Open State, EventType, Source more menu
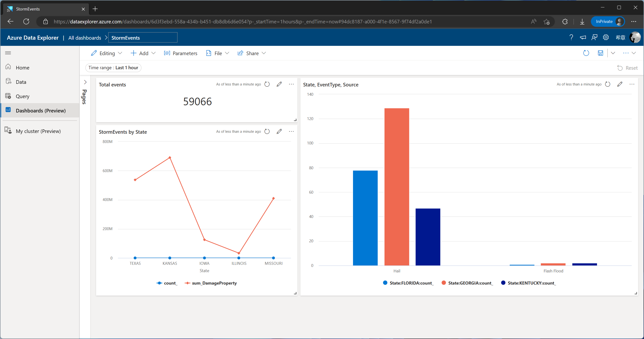644x339 pixels. point(632,84)
